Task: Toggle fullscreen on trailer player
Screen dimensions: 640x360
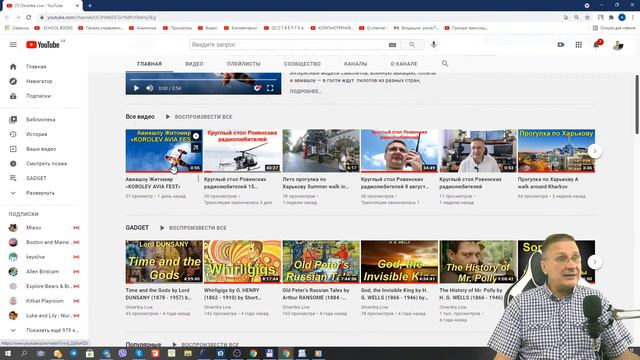Action: 270,88
